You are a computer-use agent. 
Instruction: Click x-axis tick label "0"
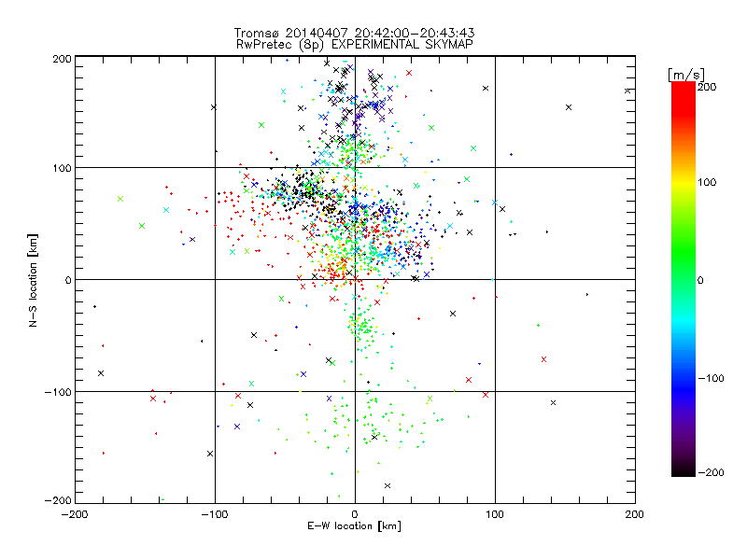pos(355,514)
